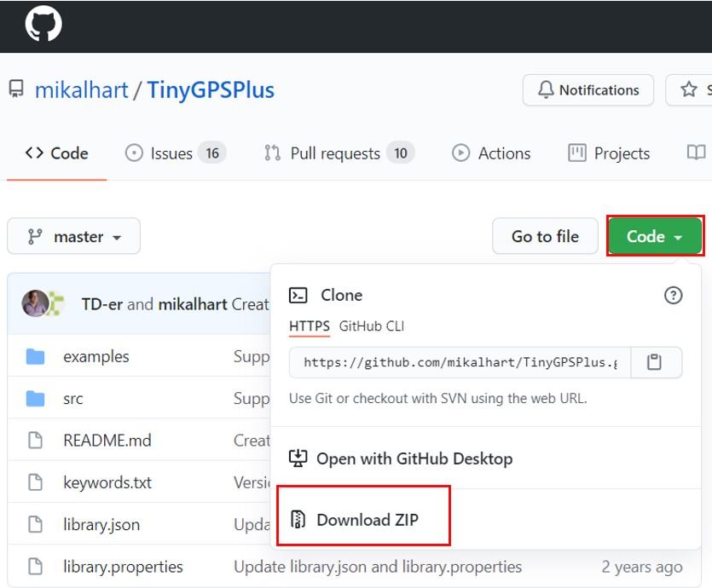Select the GitHub CLI clone tab
The image size is (712, 588).
point(372,326)
